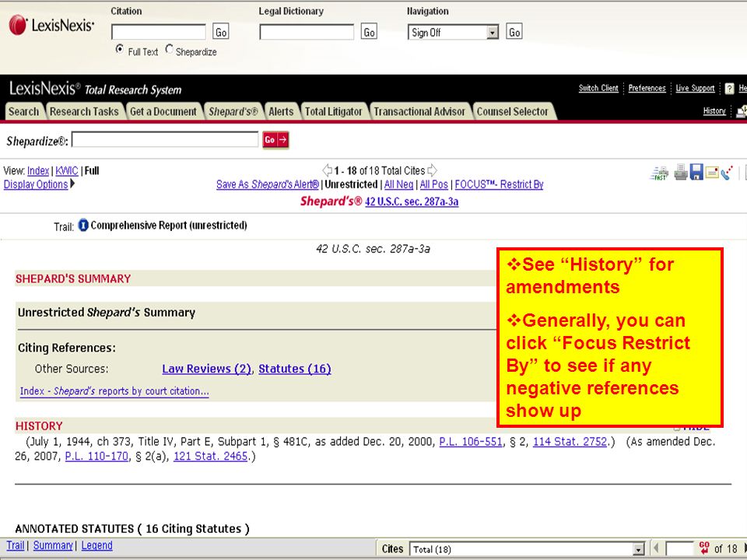747x560 pixels.
Task: Open the P.L. 110-170 link
Action: point(96,457)
